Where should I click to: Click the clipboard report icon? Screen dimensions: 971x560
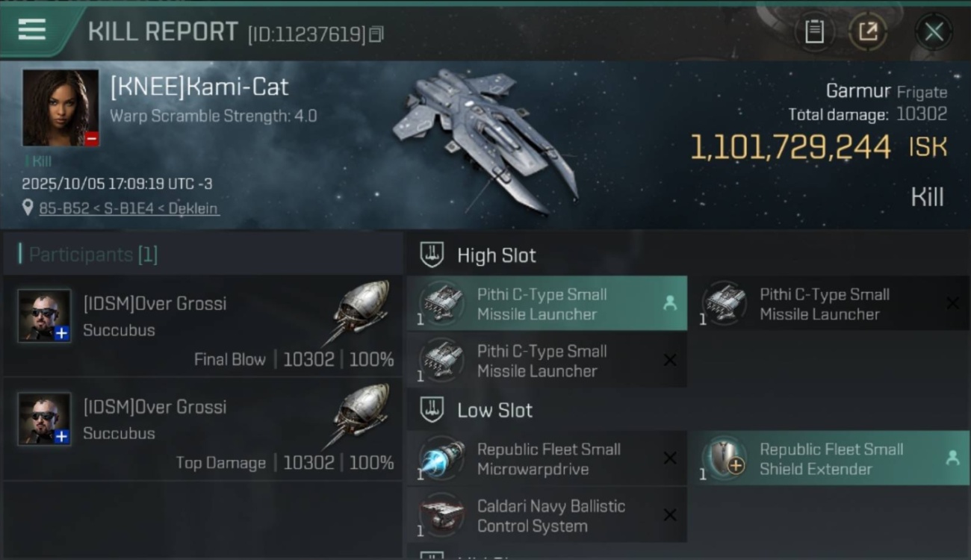pyautogui.click(x=814, y=31)
